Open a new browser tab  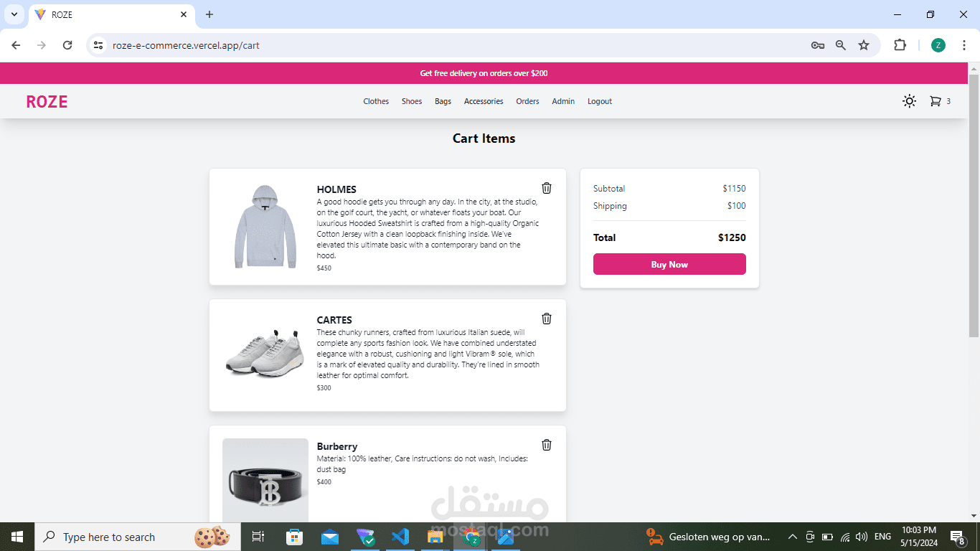[209, 14]
